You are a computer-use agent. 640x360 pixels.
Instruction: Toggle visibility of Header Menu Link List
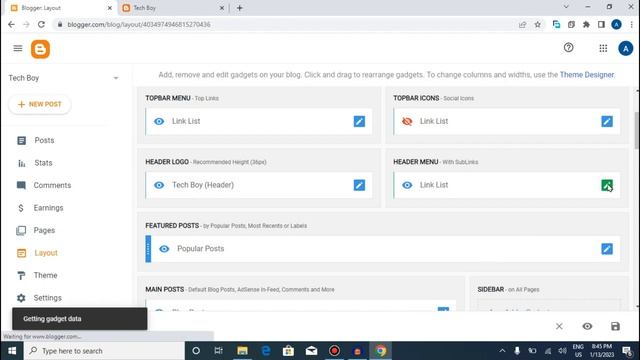coord(407,185)
